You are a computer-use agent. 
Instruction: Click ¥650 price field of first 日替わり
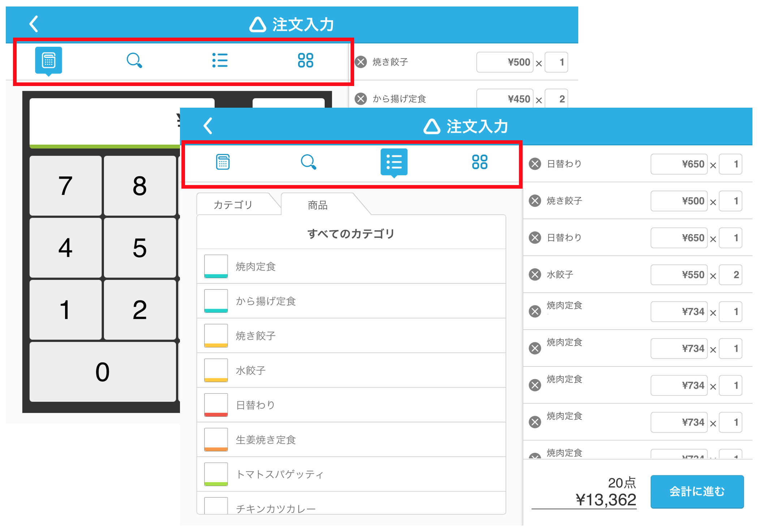pyautogui.click(x=679, y=164)
